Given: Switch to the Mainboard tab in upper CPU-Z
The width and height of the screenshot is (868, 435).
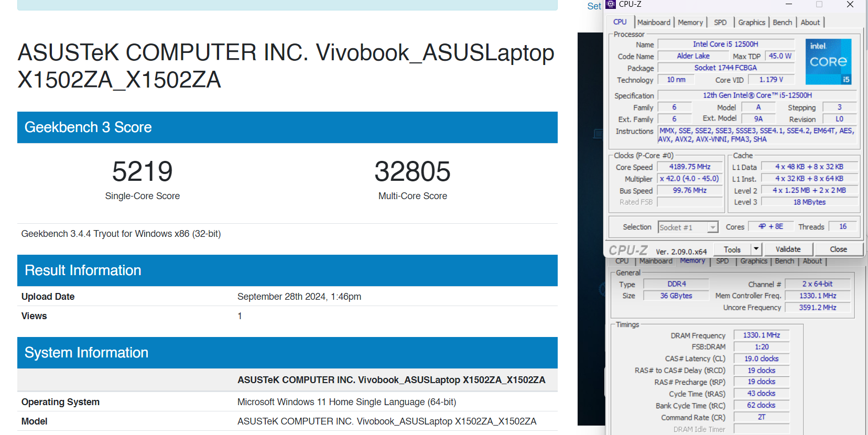Looking at the screenshot, I should click(x=654, y=22).
